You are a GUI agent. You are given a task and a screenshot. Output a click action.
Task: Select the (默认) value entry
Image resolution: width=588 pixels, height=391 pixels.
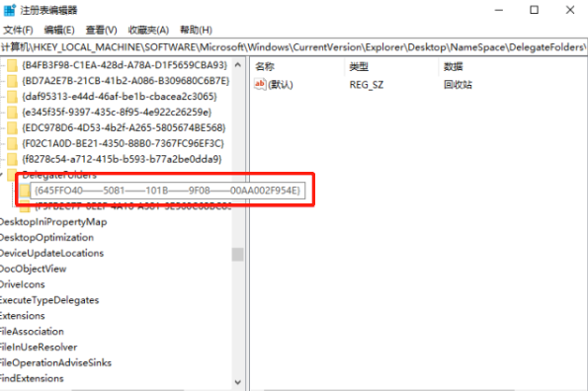point(281,85)
